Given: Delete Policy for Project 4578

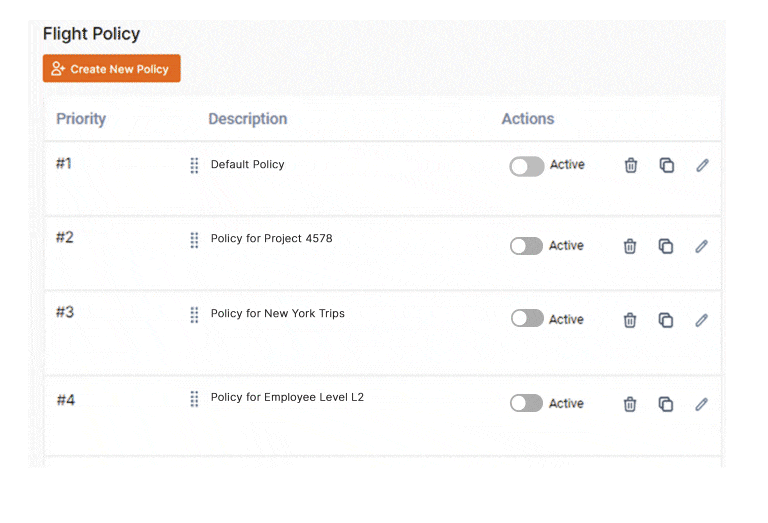Looking at the screenshot, I should click(630, 246).
